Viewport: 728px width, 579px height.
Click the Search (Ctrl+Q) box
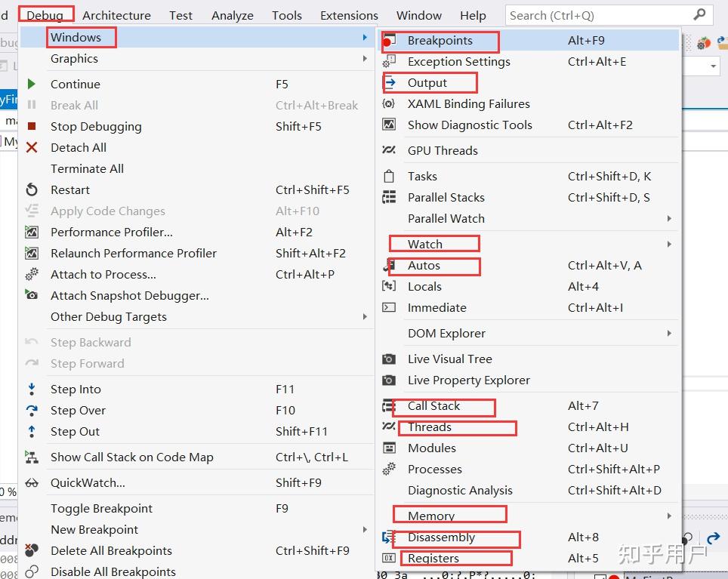point(609,15)
